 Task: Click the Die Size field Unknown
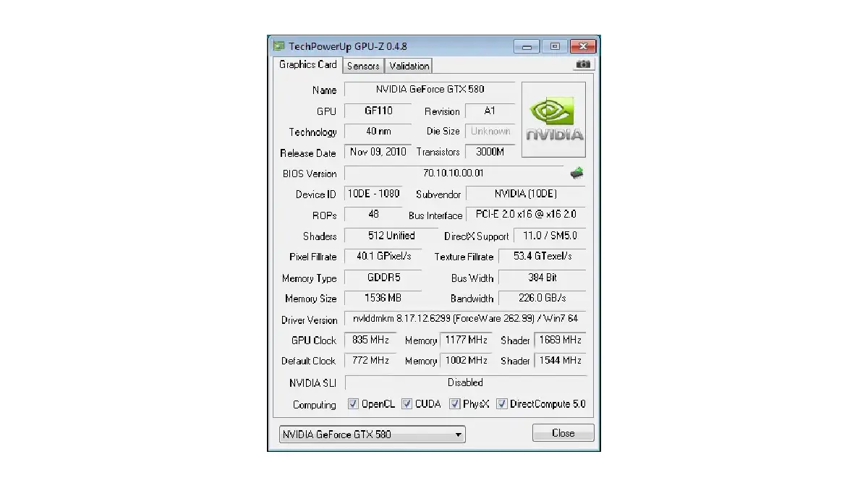click(x=490, y=132)
